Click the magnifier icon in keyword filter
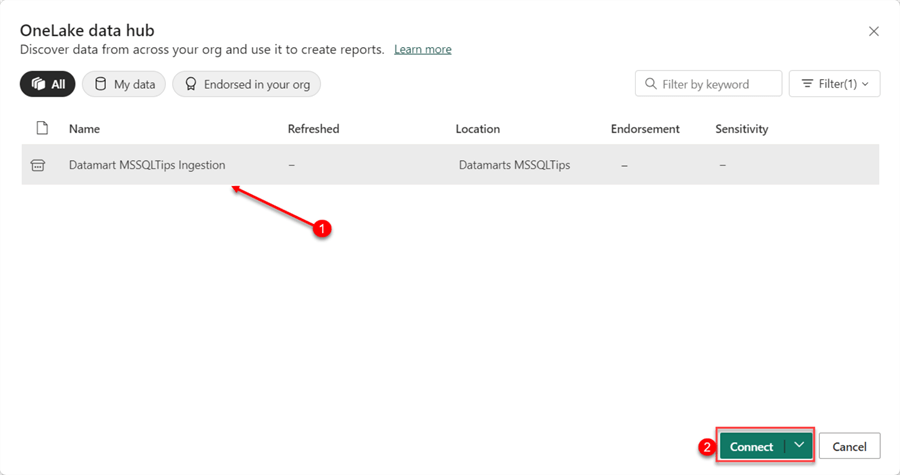This screenshot has width=900, height=475. click(650, 84)
